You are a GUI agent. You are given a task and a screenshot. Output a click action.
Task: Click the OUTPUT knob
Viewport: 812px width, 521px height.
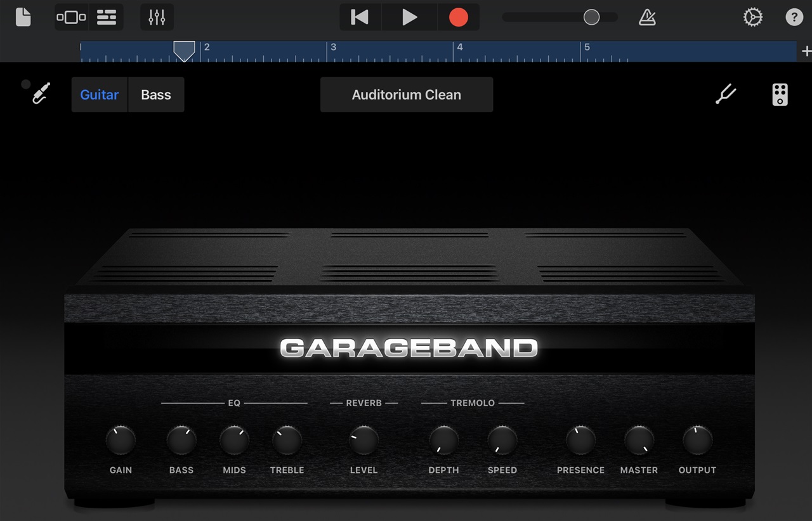coord(697,441)
